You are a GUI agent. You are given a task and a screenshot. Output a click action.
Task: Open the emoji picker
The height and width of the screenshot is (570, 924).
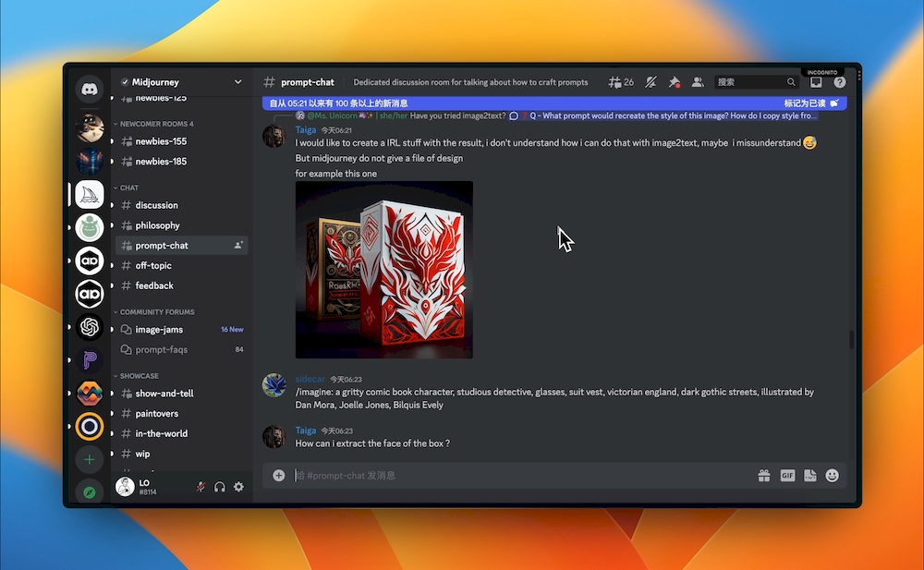click(833, 475)
